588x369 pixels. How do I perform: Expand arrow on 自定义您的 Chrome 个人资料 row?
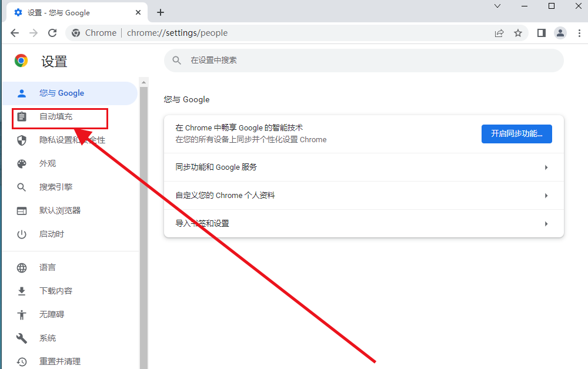pos(546,196)
